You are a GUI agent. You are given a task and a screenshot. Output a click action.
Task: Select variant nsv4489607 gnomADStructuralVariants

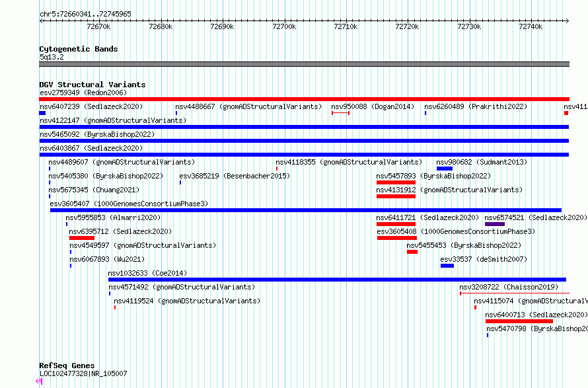(122, 162)
